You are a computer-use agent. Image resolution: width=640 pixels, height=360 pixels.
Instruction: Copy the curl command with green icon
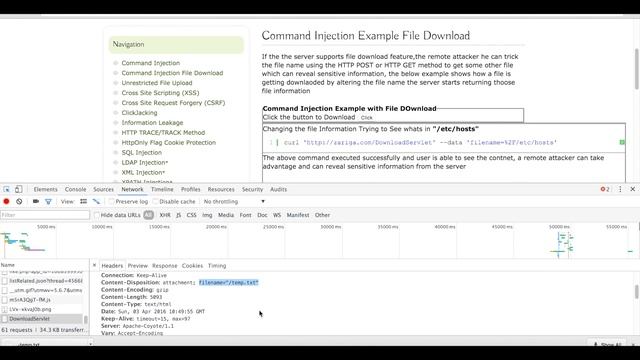coord(622,142)
